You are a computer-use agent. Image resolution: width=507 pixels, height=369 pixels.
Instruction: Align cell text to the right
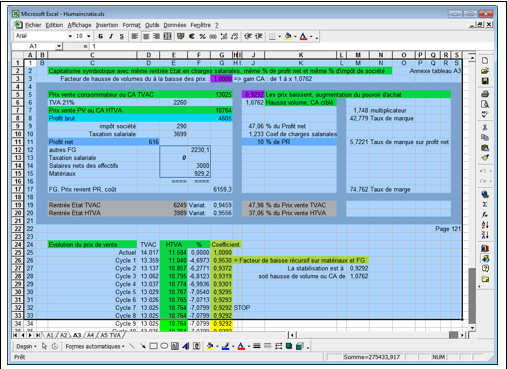click(x=156, y=36)
